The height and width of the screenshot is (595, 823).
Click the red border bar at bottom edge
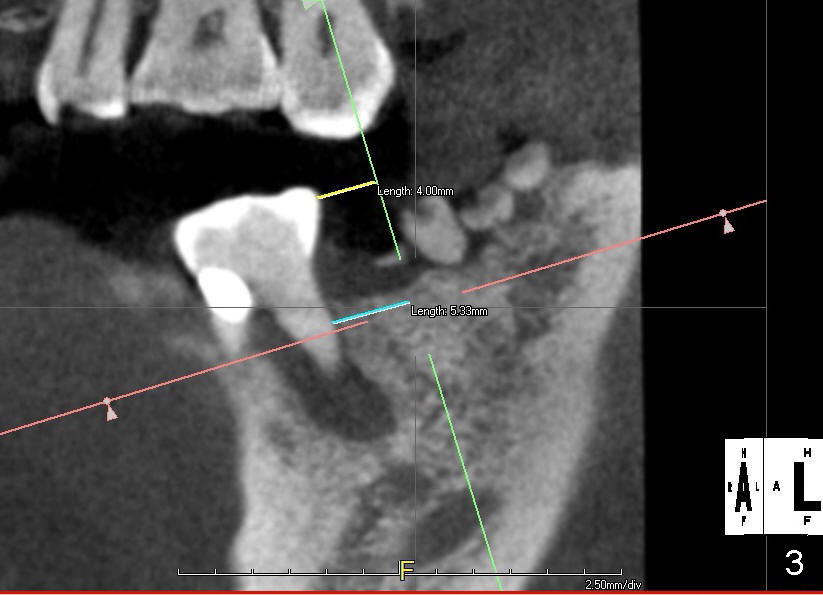(x=400, y=592)
